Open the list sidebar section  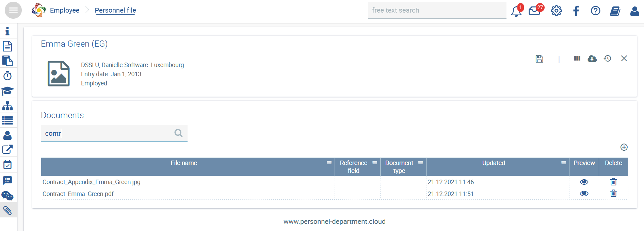tap(7, 120)
